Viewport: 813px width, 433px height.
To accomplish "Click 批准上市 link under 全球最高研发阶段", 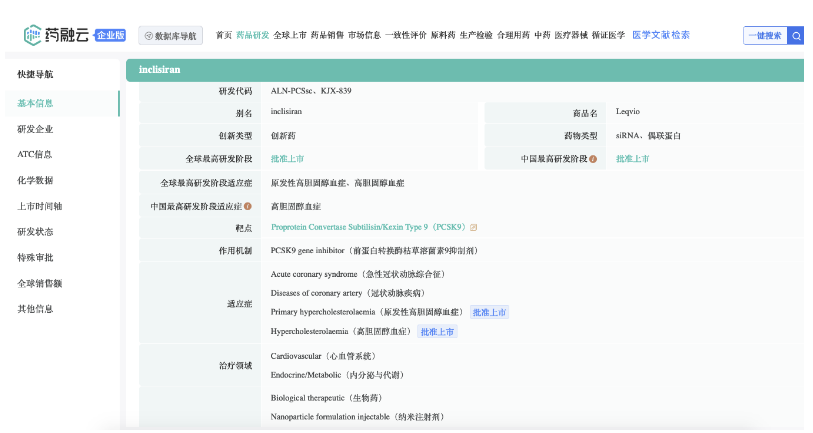I will click(287, 159).
